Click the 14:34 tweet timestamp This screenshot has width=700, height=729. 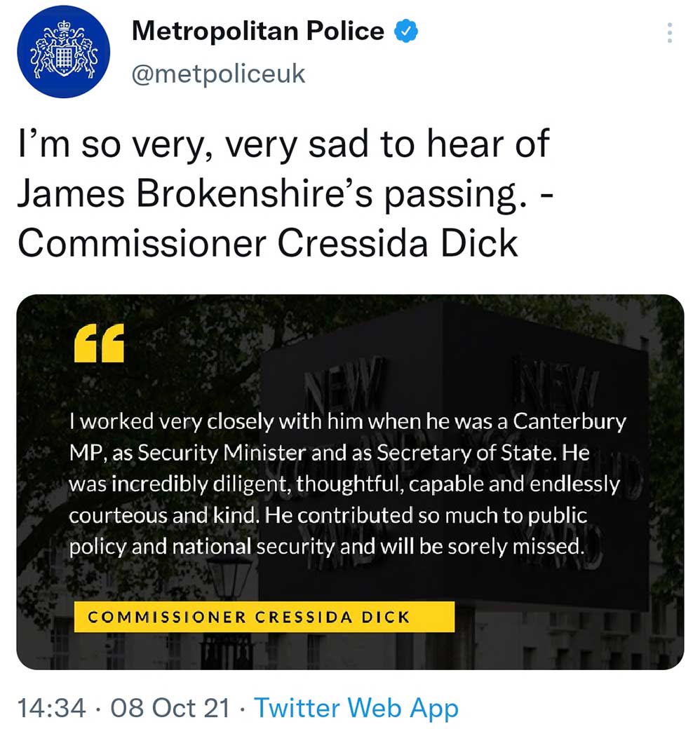click(53, 707)
